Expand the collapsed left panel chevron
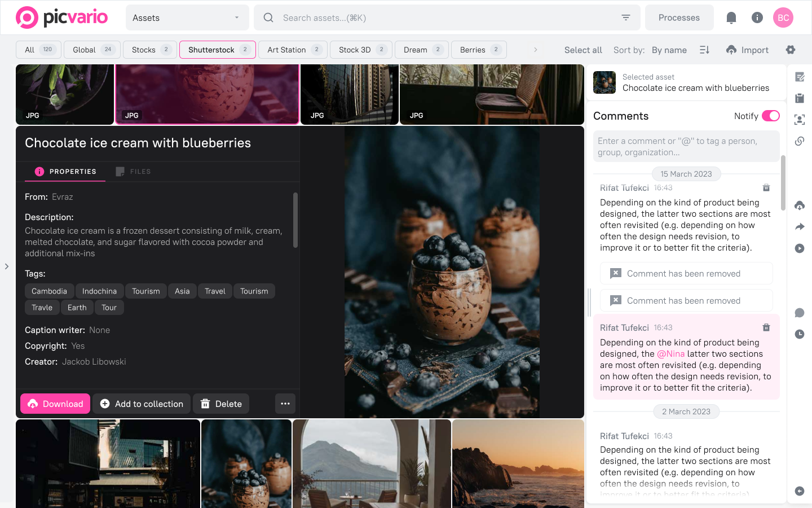The height and width of the screenshot is (508, 812). point(7,266)
